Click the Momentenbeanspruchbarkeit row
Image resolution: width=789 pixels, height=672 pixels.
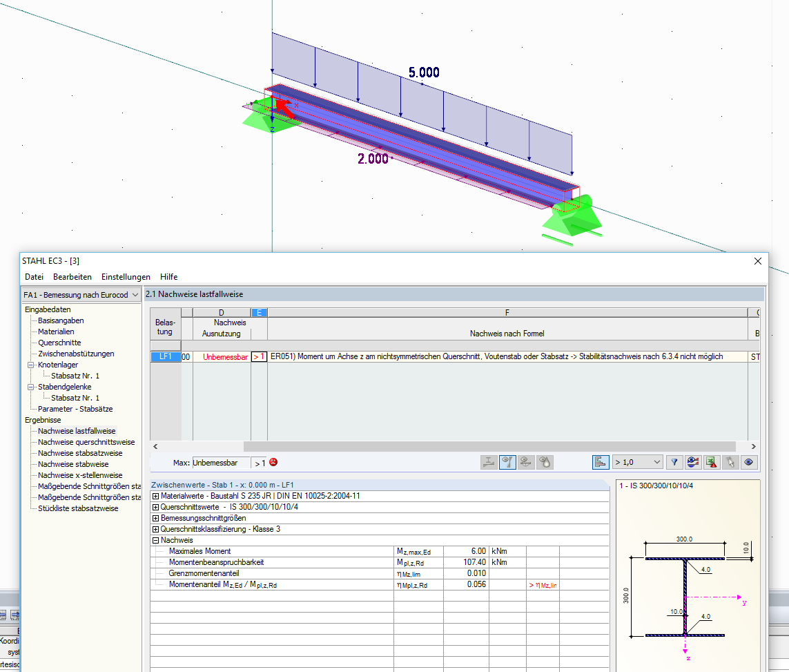380,563
